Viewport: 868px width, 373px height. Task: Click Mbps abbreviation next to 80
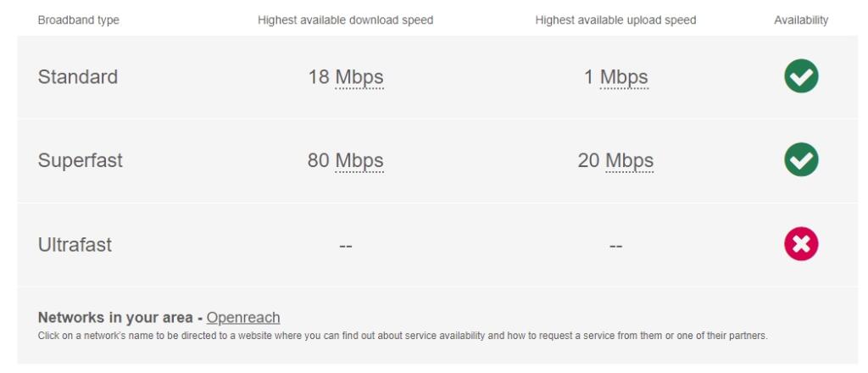[359, 160]
